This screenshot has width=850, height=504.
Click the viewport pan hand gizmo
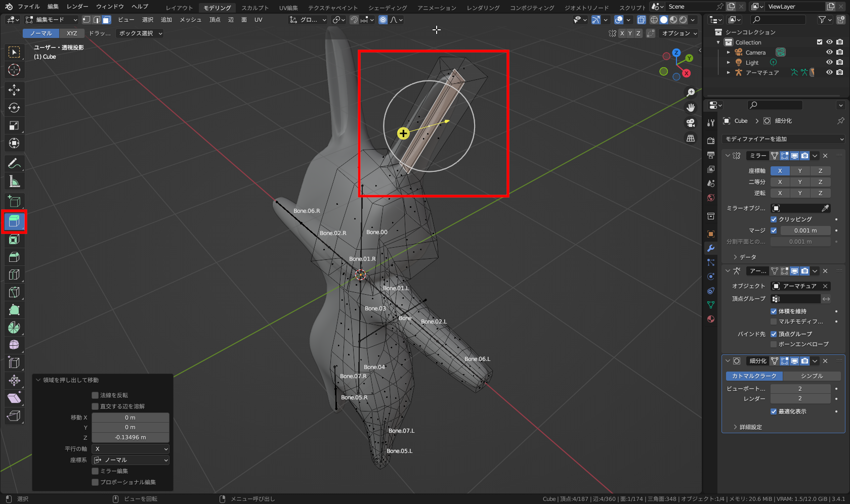pyautogui.click(x=691, y=108)
